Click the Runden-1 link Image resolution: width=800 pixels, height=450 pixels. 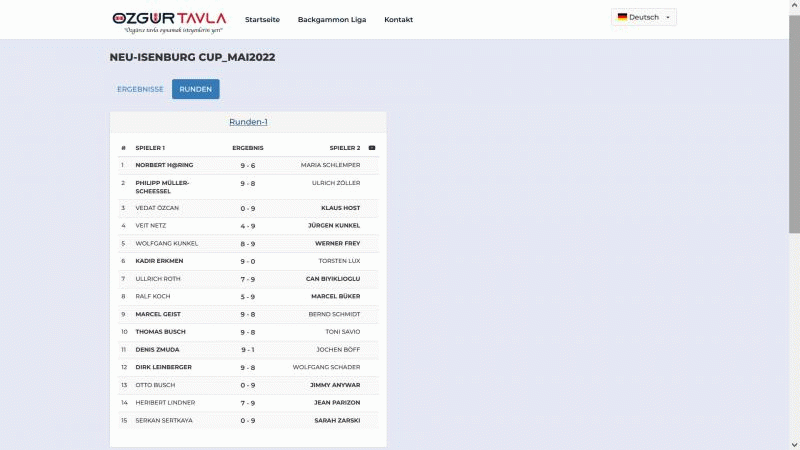point(248,122)
